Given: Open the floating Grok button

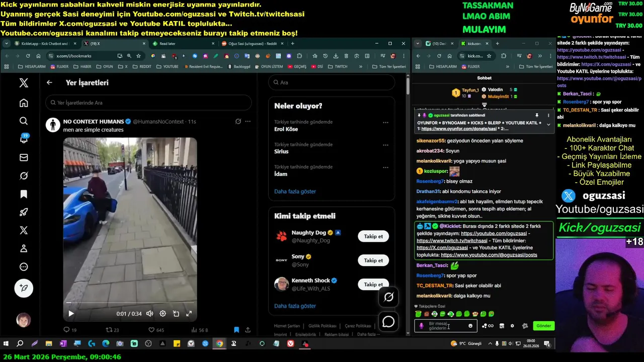Looking at the screenshot, I should coord(388,297).
